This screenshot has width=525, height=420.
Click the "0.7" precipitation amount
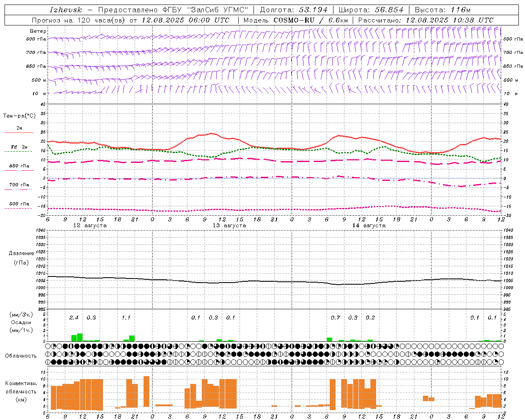coord(336,318)
